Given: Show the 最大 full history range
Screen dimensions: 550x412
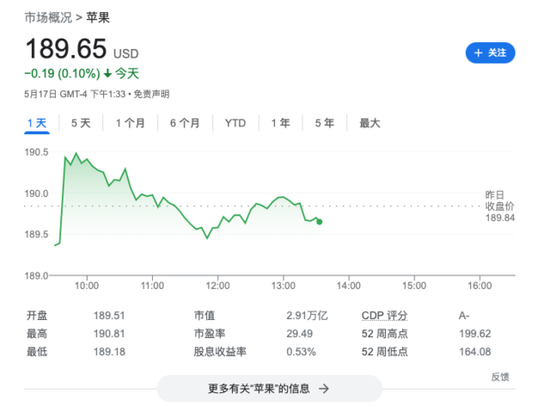Looking at the screenshot, I should 370,123.
